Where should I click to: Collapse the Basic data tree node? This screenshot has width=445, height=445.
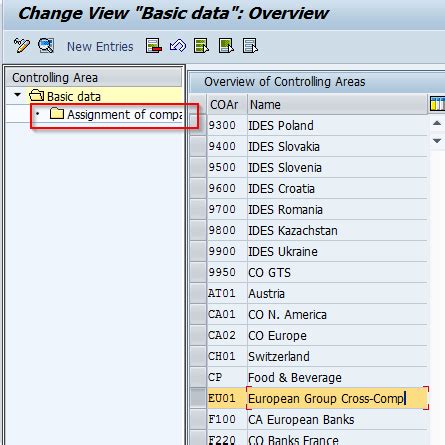click(18, 95)
